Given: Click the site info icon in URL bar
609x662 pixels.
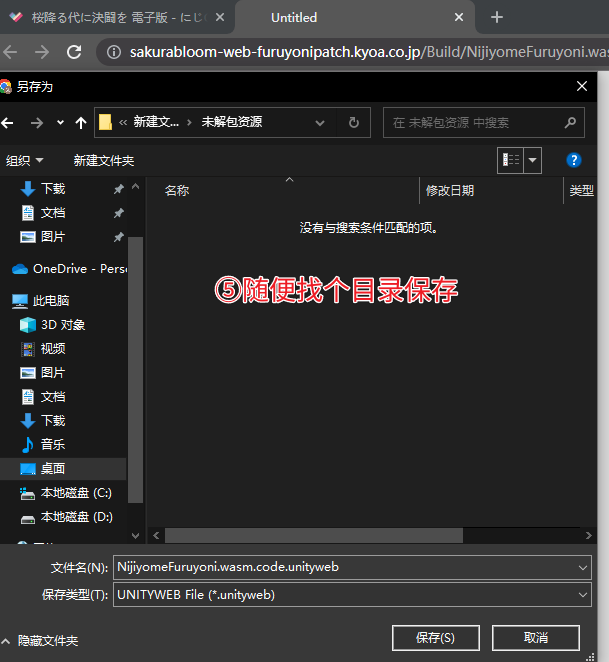Looking at the screenshot, I should coord(114,52).
